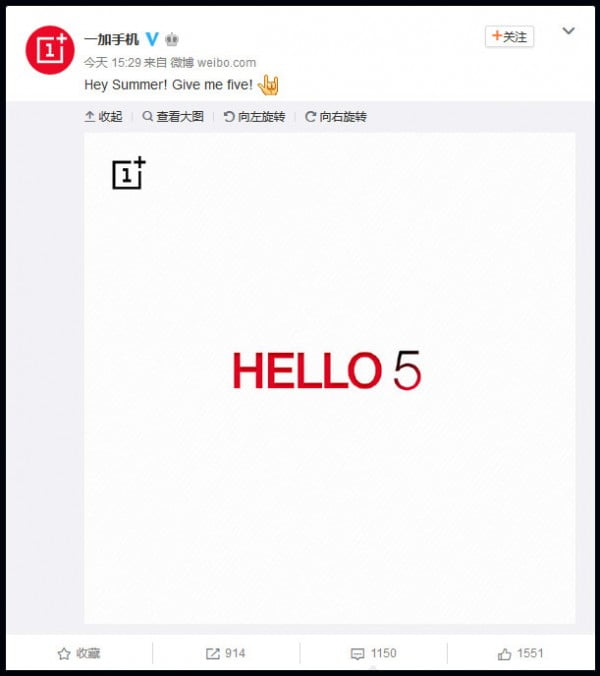Click the OnePlus logo inside the image
600x676 pixels.
click(129, 172)
